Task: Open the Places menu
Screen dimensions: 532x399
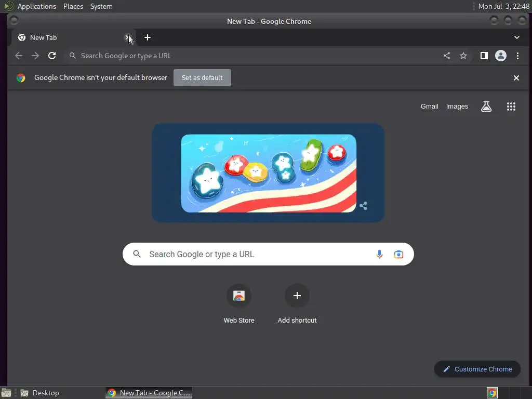Action: coord(73,6)
